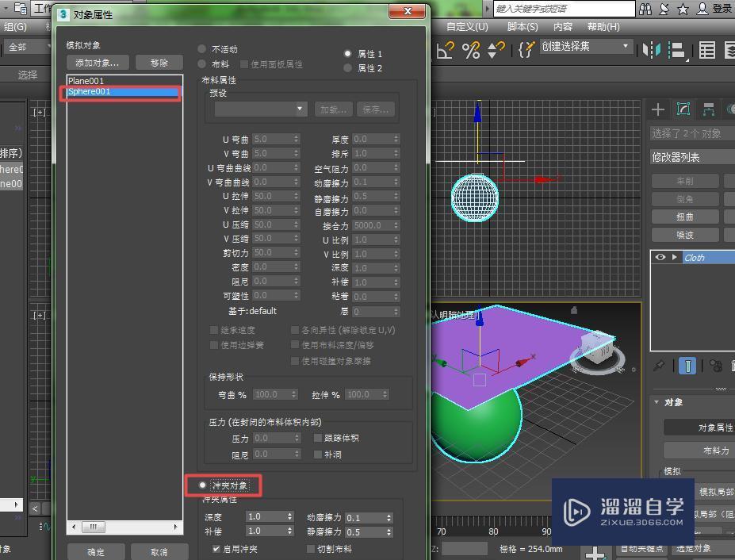735x560 pixels.
Task: Open the Create panel plus tab
Action: click(657, 109)
